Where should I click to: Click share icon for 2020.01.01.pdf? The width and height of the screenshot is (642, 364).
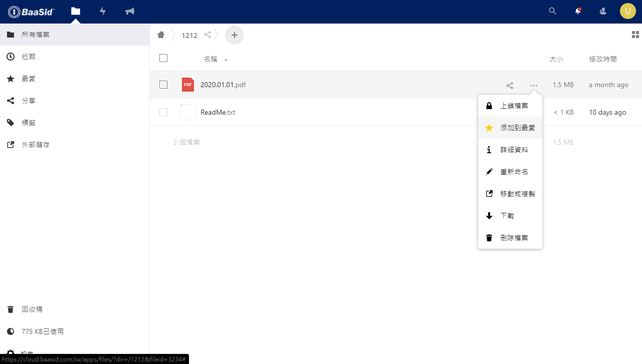(x=510, y=86)
